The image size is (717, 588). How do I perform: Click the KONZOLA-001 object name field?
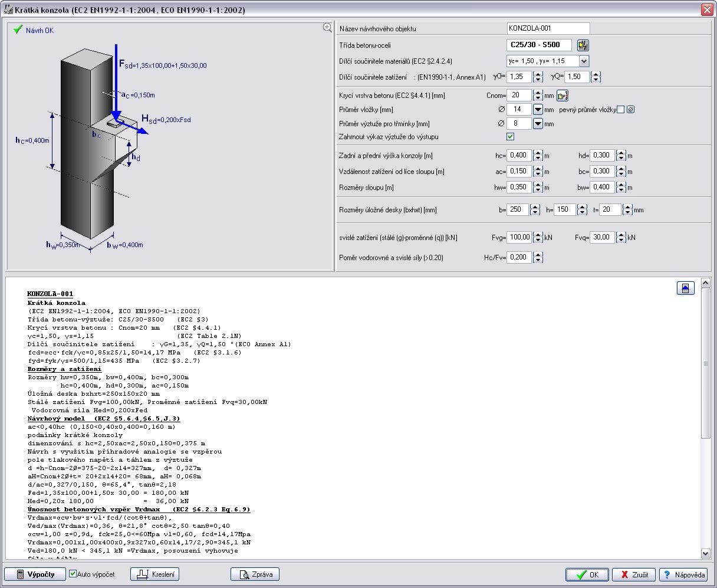pyautogui.click(x=548, y=28)
